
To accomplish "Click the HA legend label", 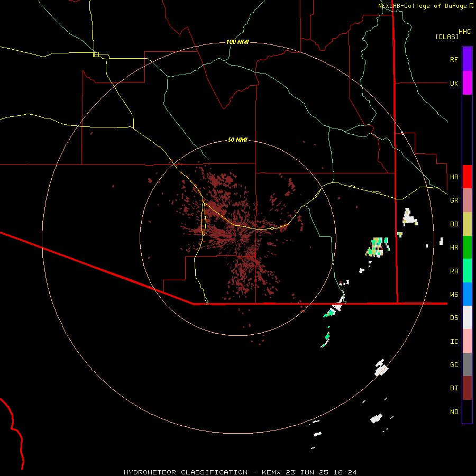I will (x=454, y=177).
